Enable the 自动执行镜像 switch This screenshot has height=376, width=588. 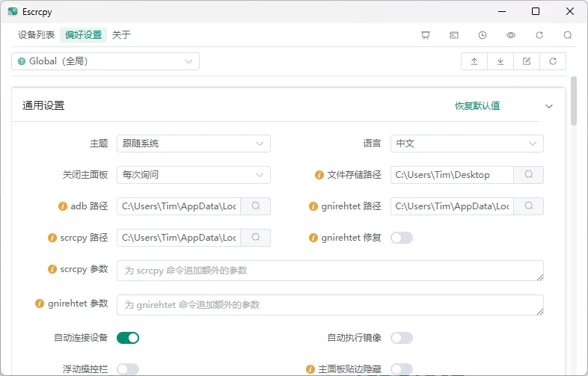coord(402,338)
